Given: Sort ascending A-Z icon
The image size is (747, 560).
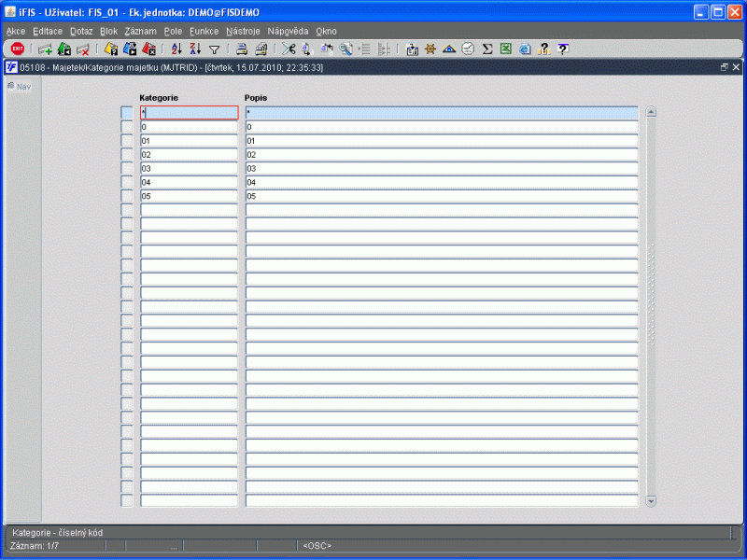Looking at the screenshot, I should click(x=176, y=49).
